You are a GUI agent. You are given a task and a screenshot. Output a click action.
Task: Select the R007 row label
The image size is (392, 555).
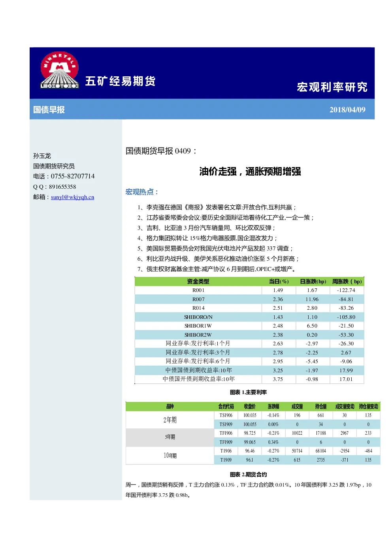click(x=198, y=299)
